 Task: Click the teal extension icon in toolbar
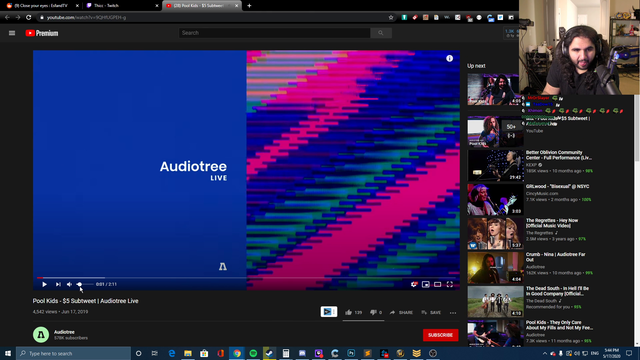tap(404, 18)
